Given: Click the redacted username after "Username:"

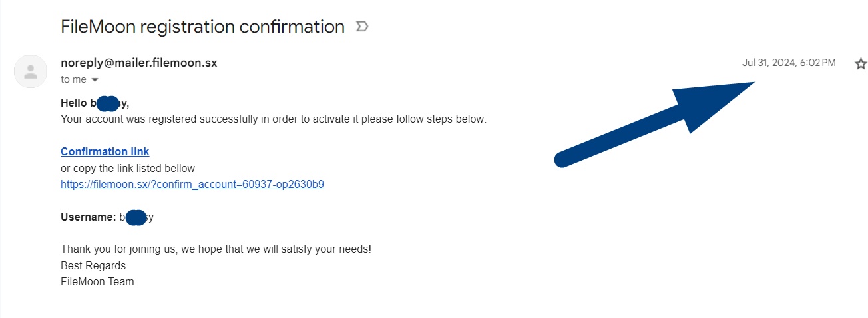Looking at the screenshot, I should (136, 217).
